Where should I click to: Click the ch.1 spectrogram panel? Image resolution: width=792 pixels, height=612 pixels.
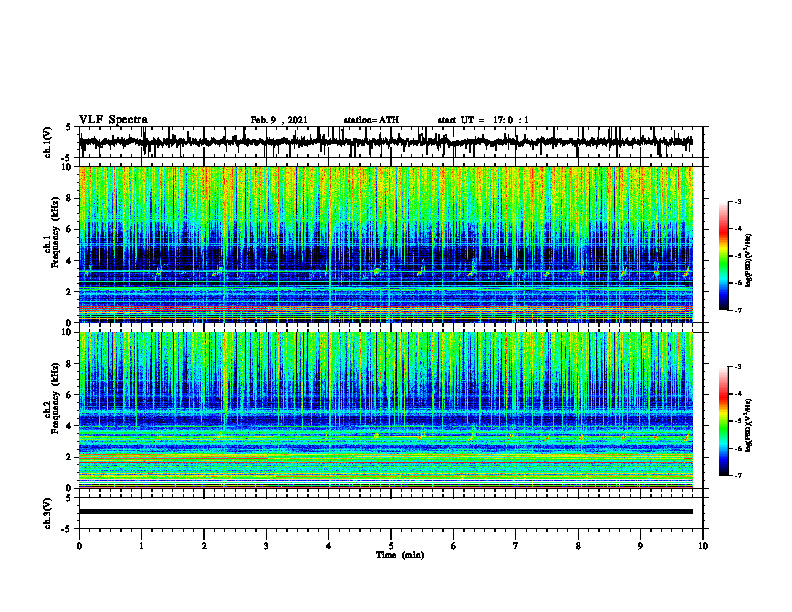pyautogui.click(x=385, y=244)
